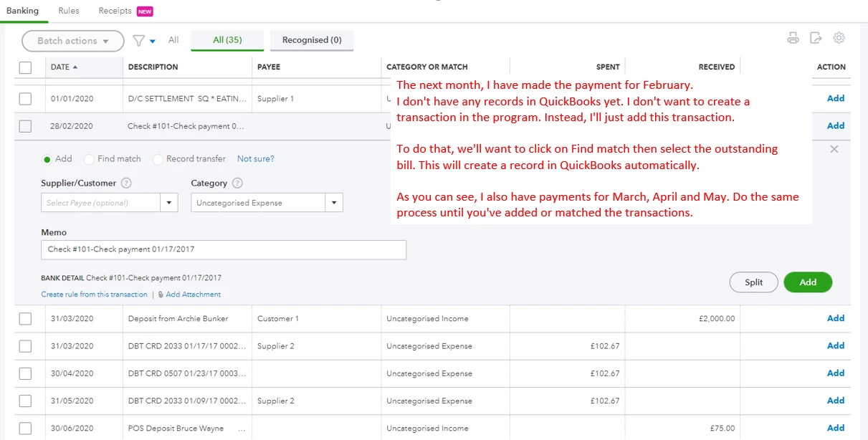Click the DATE column sort arrow
The width and height of the screenshot is (868, 440).
pos(75,67)
